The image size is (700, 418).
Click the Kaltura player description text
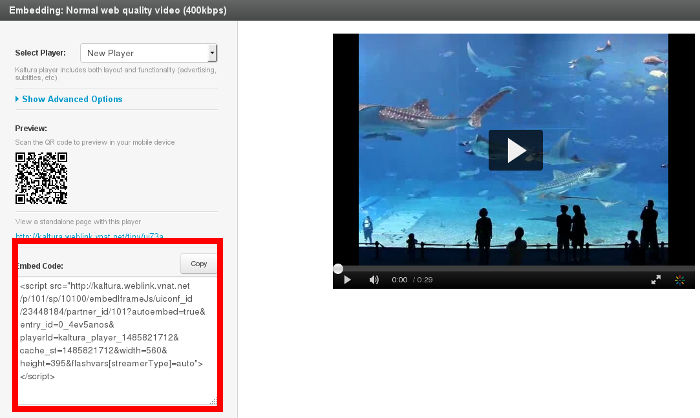pyautogui.click(x=115, y=74)
